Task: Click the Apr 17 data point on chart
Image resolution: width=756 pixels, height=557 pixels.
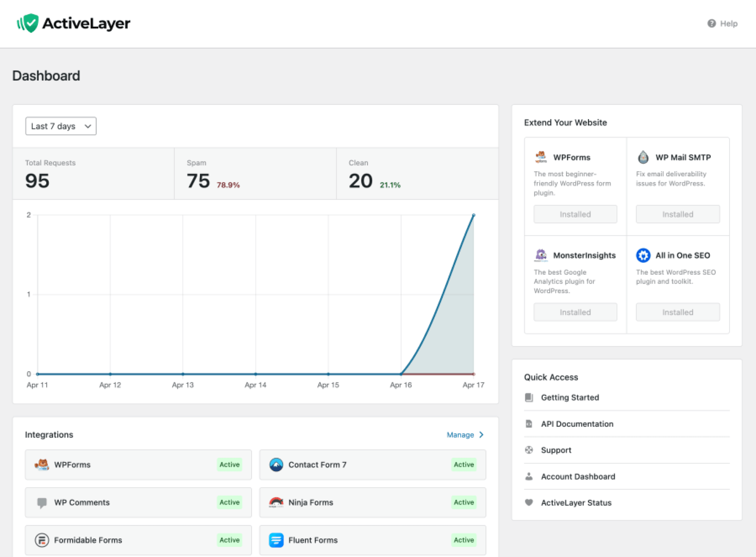Action: point(474,215)
